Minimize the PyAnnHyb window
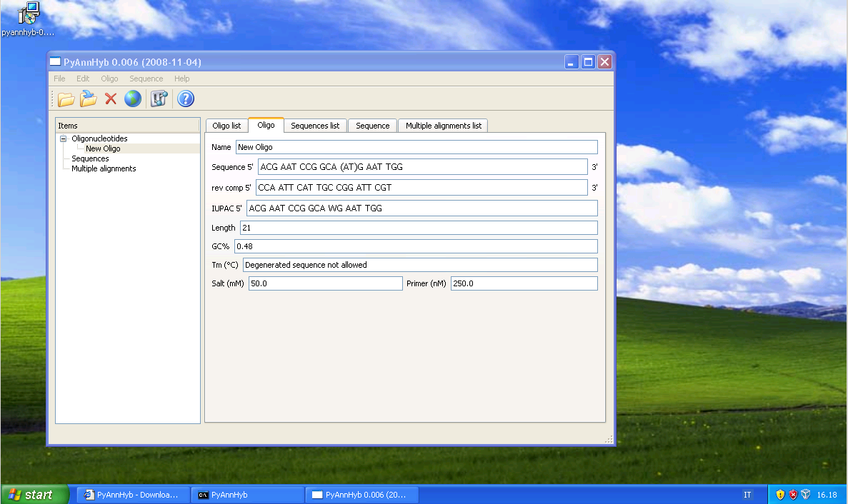 (572, 62)
